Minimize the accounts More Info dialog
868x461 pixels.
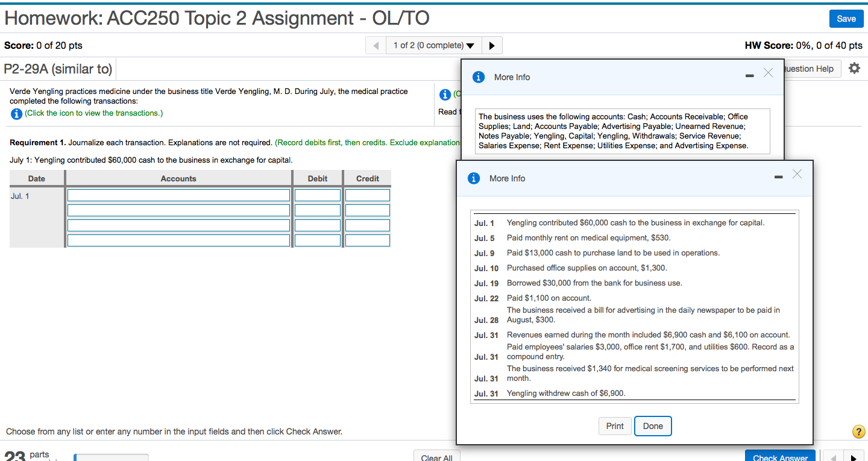(x=749, y=76)
